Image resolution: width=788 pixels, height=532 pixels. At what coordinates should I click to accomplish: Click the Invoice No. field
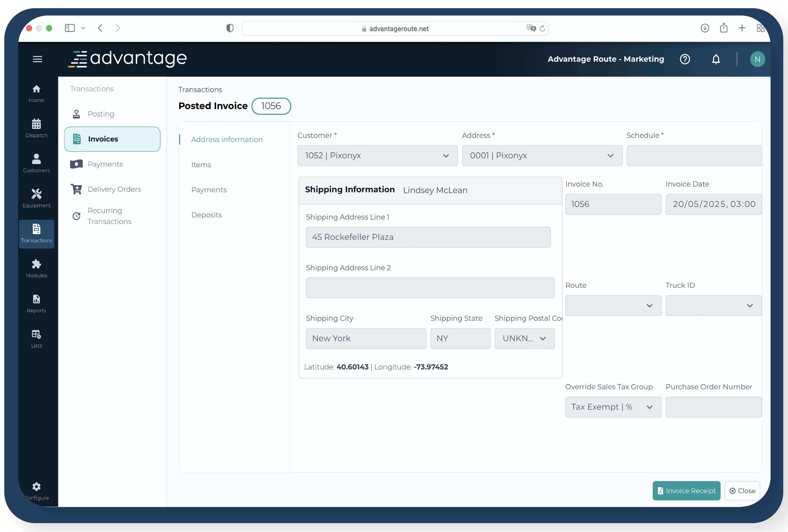(613, 204)
